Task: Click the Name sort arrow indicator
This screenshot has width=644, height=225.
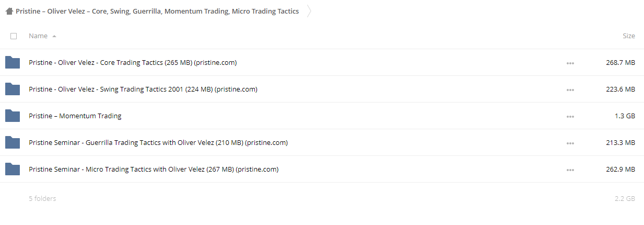Action: pos(54,36)
